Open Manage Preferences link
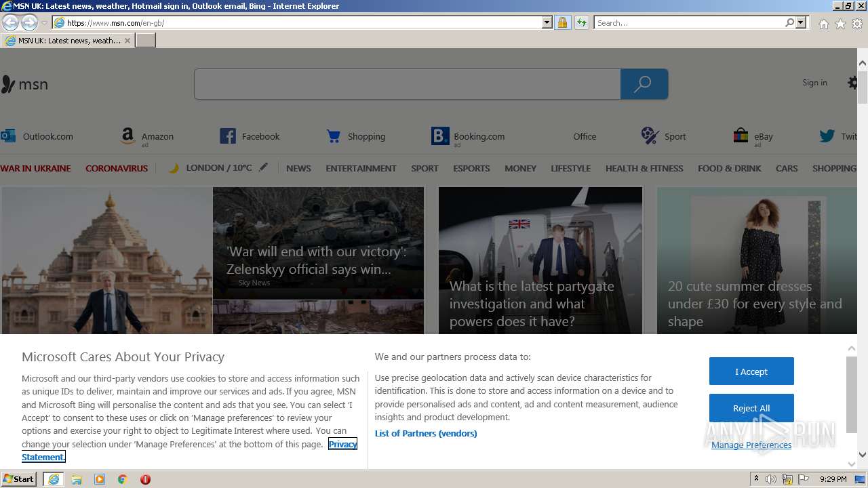This screenshot has height=488, width=868. (751, 445)
